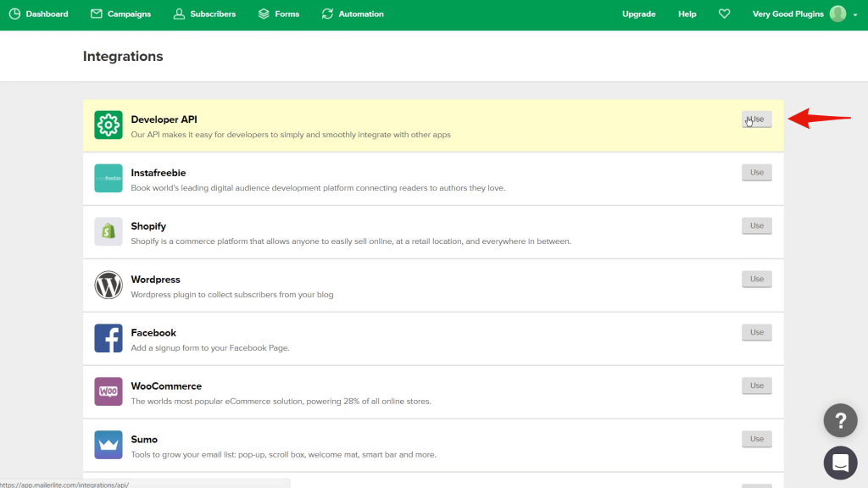868x488 pixels.
Task: Click the Campaigns envelope icon
Action: [x=97, y=14]
